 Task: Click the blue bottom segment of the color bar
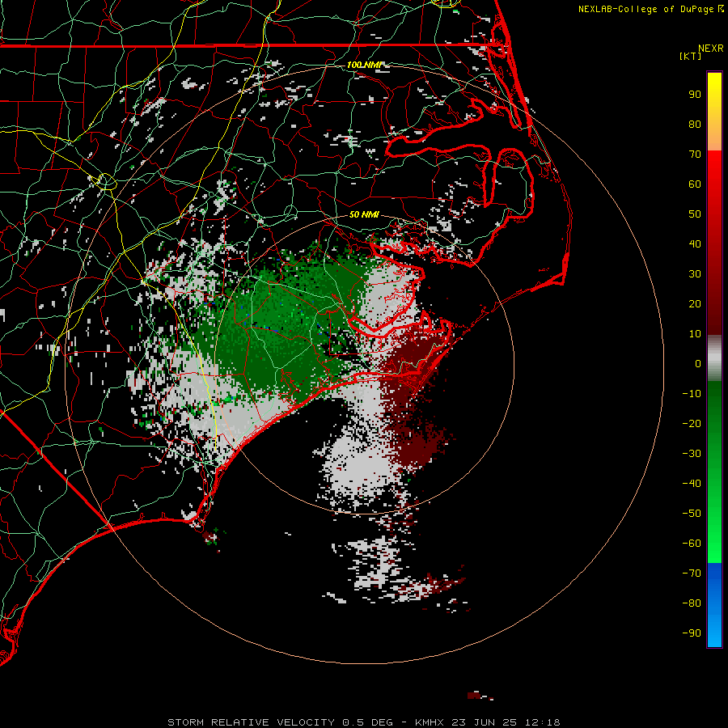714,605
